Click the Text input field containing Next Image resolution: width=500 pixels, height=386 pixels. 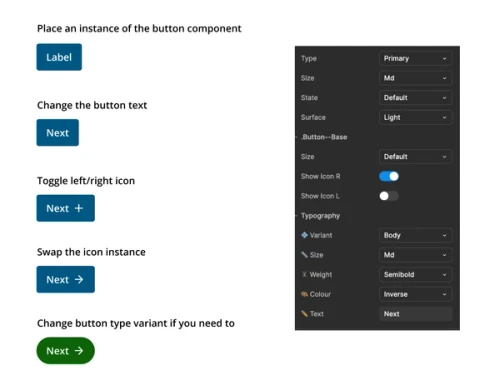point(415,314)
